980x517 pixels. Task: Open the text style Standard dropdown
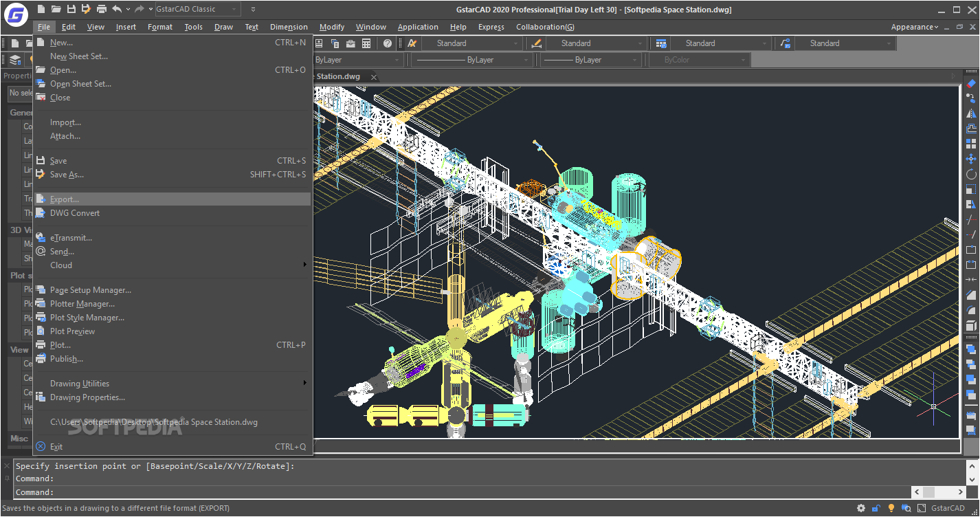471,43
